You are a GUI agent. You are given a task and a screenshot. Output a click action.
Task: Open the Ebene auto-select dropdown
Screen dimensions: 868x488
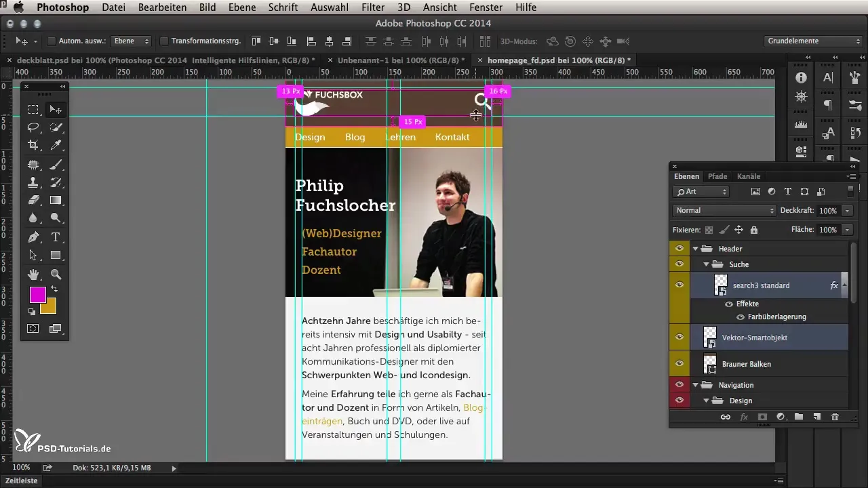coord(130,41)
